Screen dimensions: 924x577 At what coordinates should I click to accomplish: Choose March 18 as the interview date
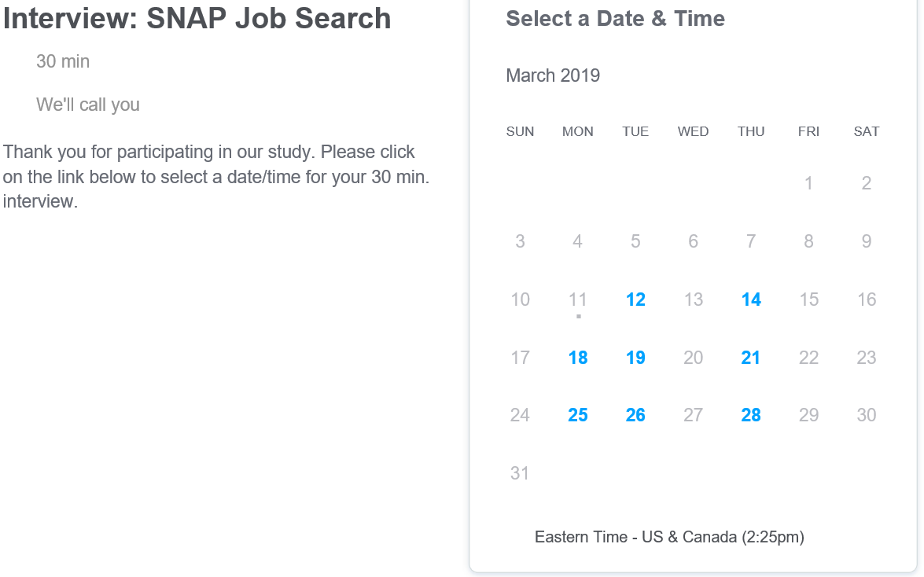pos(578,358)
